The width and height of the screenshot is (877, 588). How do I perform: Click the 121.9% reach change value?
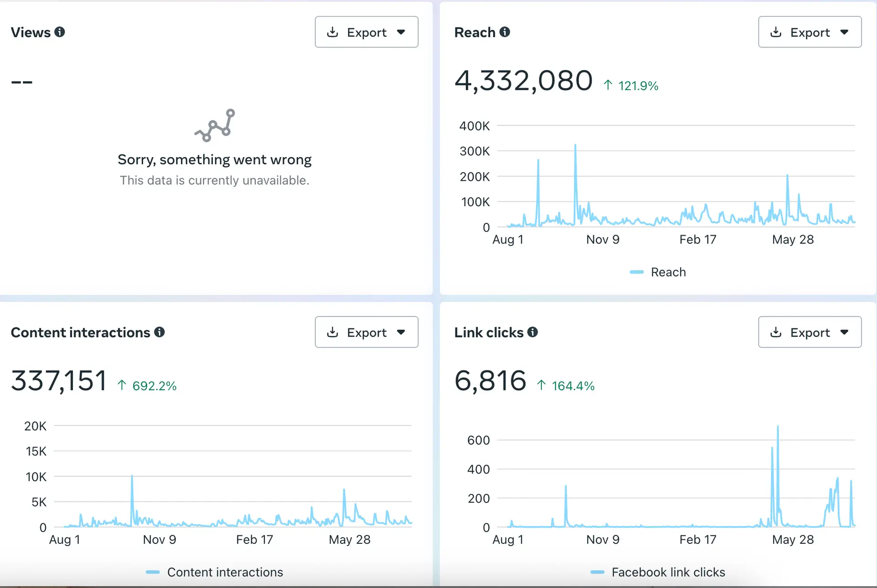coord(638,86)
